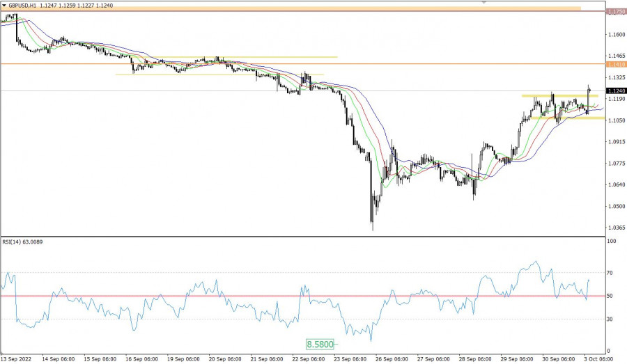This screenshot has width=627, height=364.
Task: Click the RSI 30 level scale label
Action: pyautogui.click(x=611, y=319)
